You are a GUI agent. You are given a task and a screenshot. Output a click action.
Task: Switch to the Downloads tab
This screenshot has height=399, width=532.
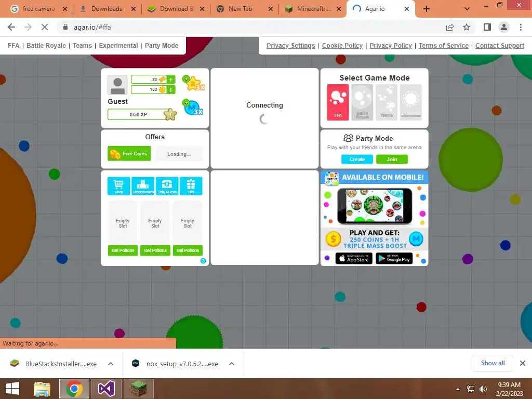pyautogui.click(x=107, y=9)
